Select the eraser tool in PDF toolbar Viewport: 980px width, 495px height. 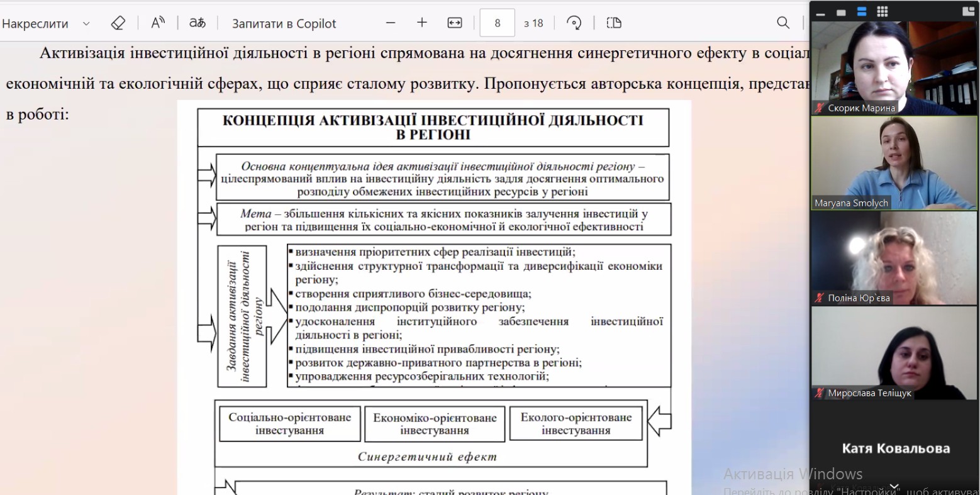coord(118,23)
